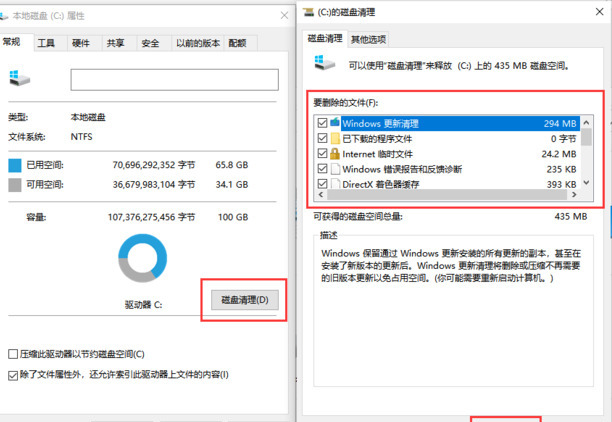This screenshot has width=612, height=422.
Task: Enable 压缩此驱动器以节约磁盘空间 checkbox
Action: tap(12, 354)
